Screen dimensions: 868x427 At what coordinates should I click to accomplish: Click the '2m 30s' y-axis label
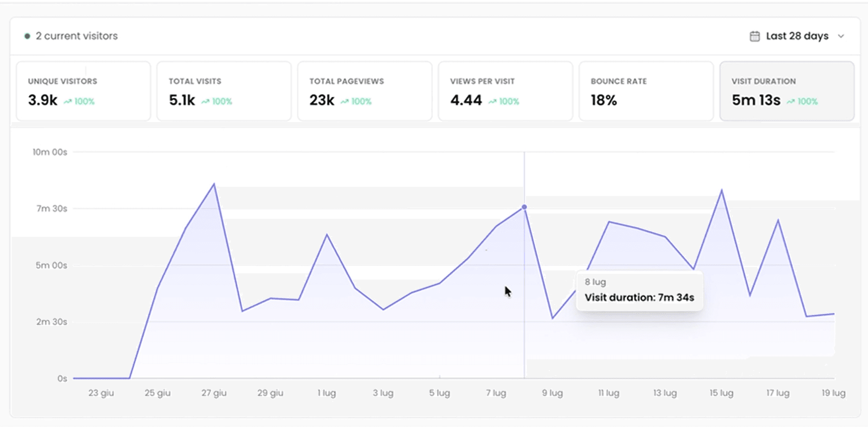coord(52,322)
